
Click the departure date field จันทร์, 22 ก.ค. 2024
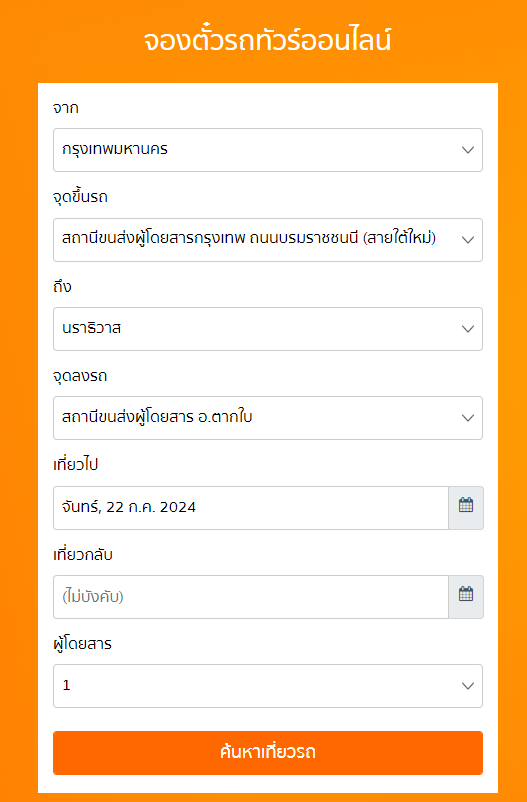point(251,507)
